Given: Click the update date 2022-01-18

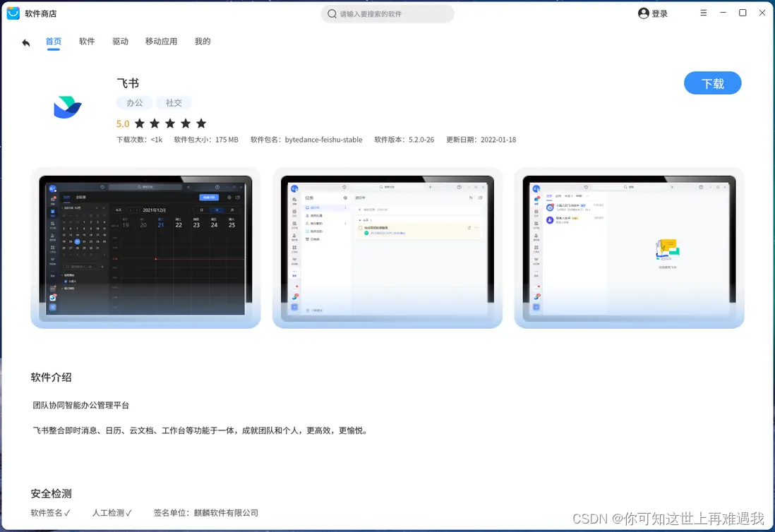Looking at the screenshot, I should click(x=498, y=140).
